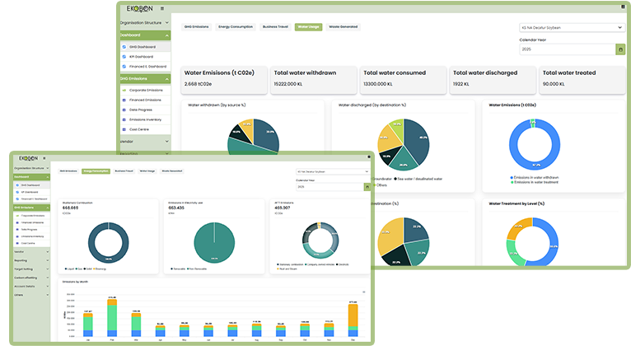Open the green calendar icon in front window

[x=367, y=187]
